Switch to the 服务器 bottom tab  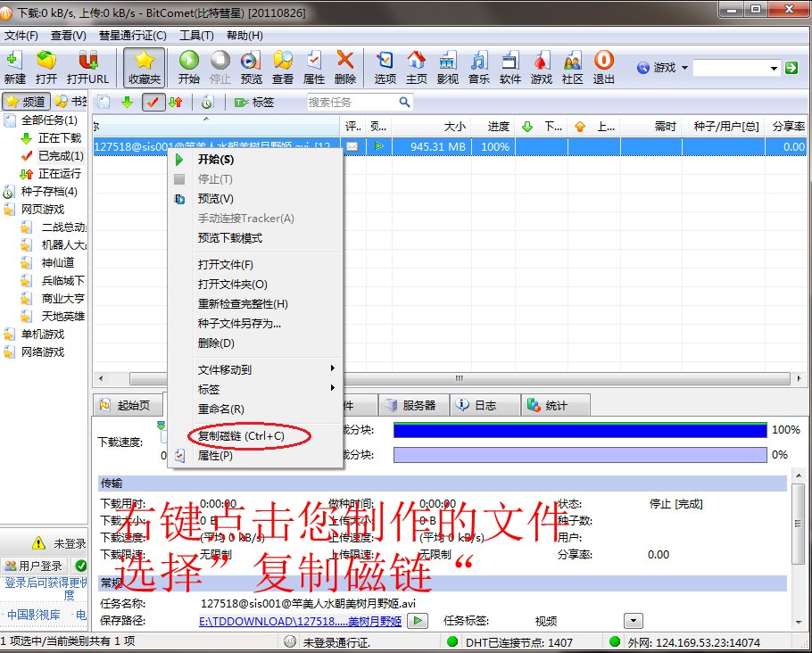point(413,405)
